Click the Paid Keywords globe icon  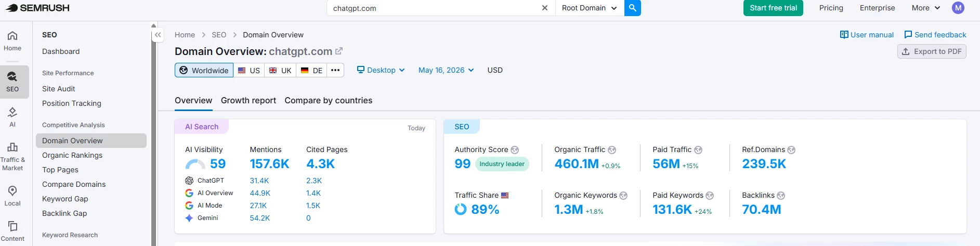(710, 196)
